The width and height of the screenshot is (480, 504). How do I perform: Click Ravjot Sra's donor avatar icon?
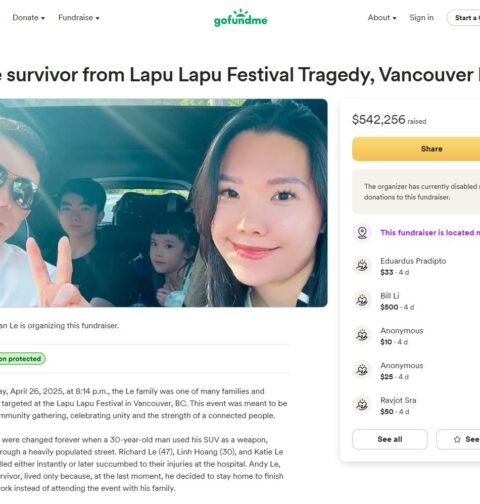(362, 405)
